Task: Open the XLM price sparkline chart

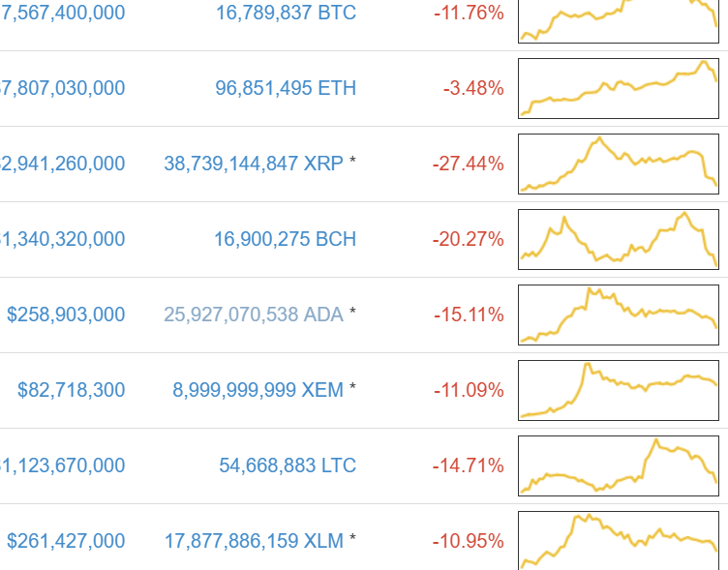Action: click(x=619, y=540)
